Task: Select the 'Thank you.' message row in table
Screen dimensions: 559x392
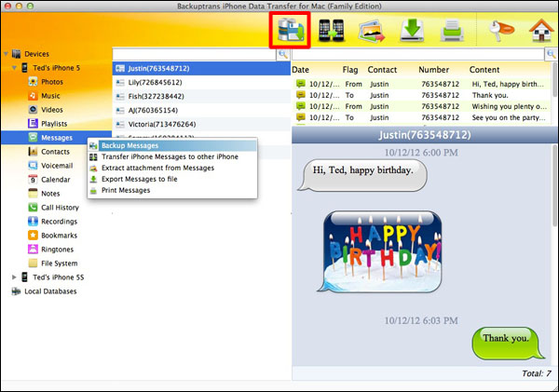Action: pyautogui.click(x=422, y=95)
